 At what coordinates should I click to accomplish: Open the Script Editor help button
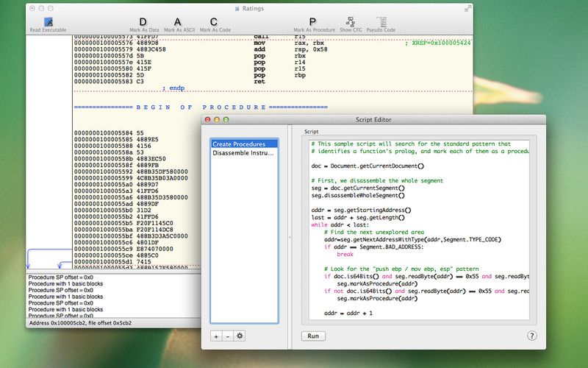[532, 336]
